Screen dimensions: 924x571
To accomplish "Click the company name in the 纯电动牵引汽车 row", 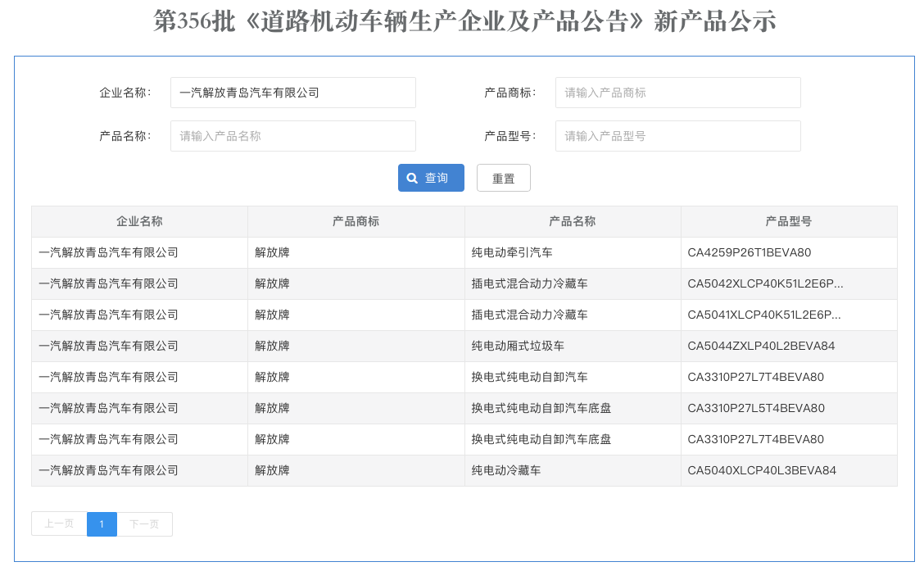I will (108, 253).
